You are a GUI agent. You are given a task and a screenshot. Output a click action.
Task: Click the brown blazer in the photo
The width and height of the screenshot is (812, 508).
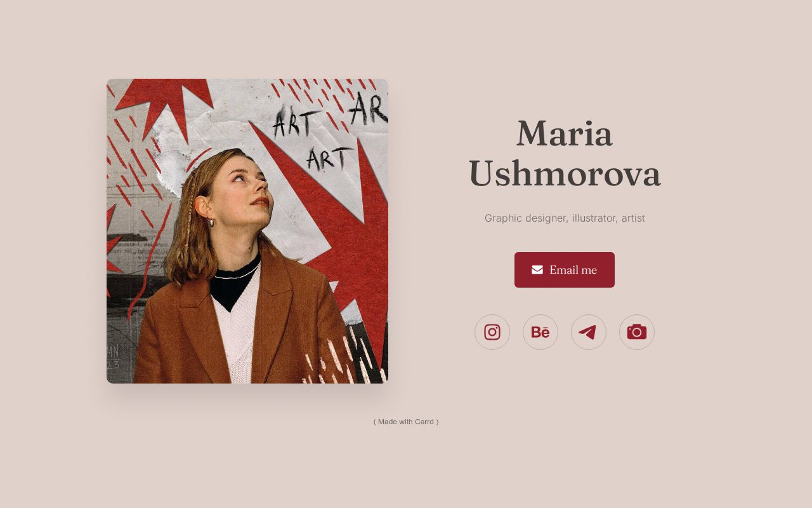pyautogui.click(x=241, y=324)
